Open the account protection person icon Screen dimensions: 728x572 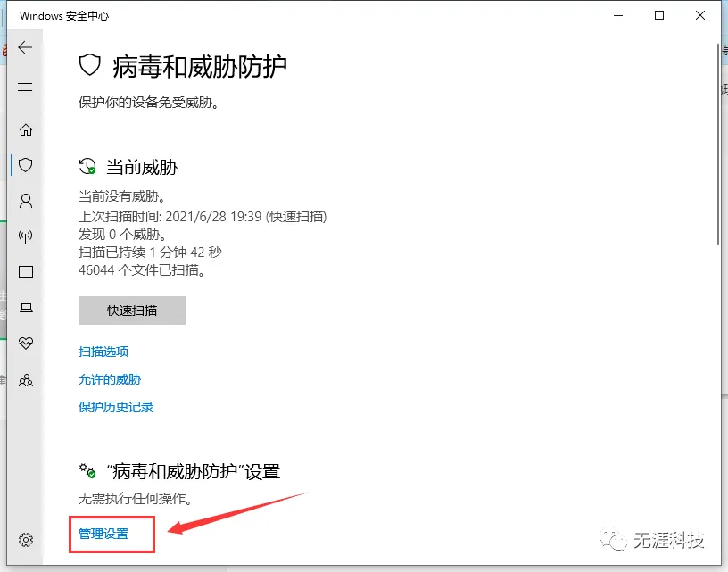pyautogui.click(x=26, y=201)
